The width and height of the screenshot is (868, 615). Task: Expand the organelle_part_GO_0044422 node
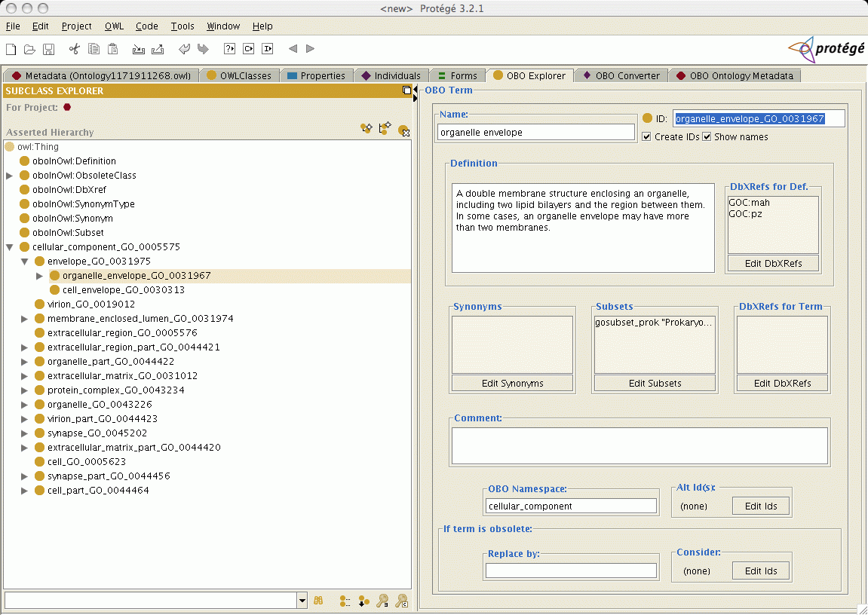tap(24, 362)
